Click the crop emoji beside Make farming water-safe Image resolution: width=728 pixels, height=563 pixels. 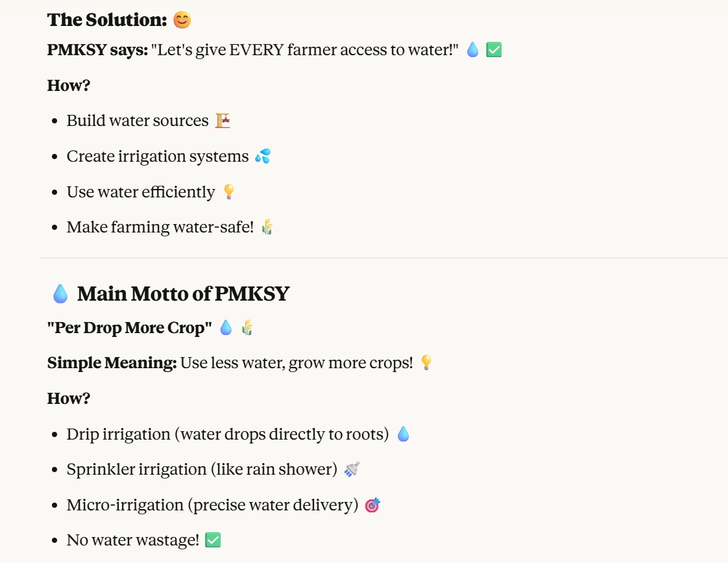[267, 227]
